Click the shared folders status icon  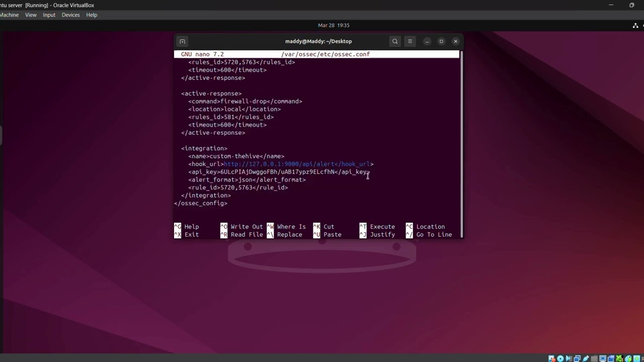click(x=594, y=358)
